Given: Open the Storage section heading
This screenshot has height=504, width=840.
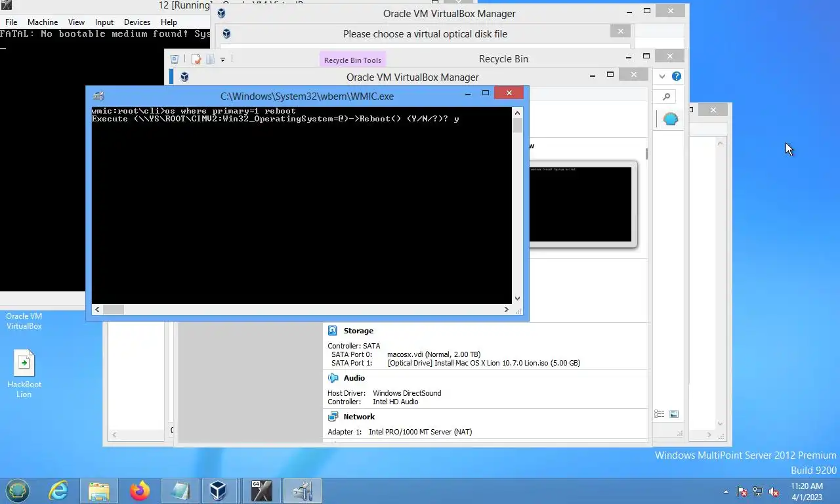Looking at the screenshot, I should (x=358, y=331).
